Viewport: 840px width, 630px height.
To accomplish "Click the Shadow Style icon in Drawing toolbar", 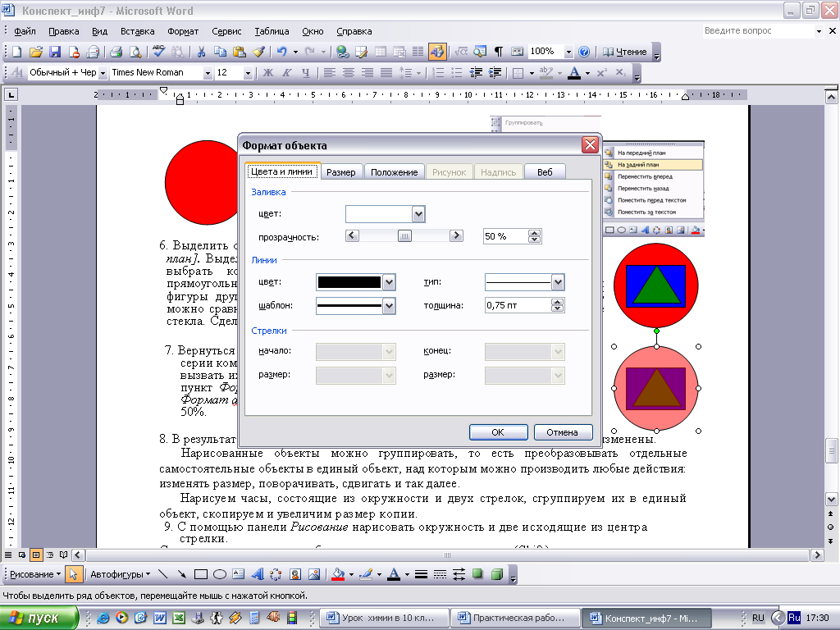I will click(478, 574).
